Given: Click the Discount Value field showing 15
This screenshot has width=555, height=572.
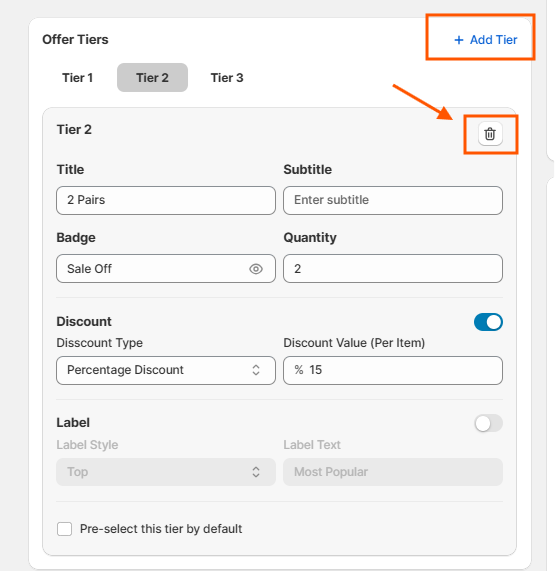Looking at the screenshot, I should tap(393, 370).
